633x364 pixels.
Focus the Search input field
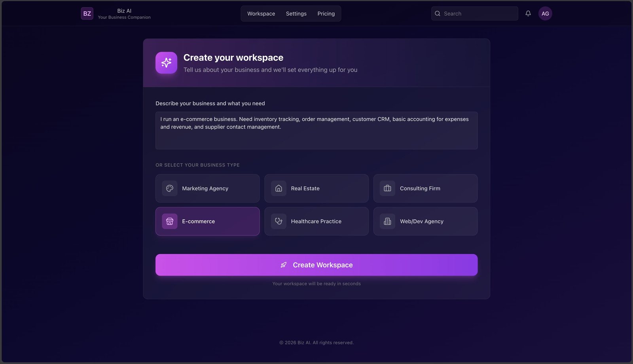[479, 13]
